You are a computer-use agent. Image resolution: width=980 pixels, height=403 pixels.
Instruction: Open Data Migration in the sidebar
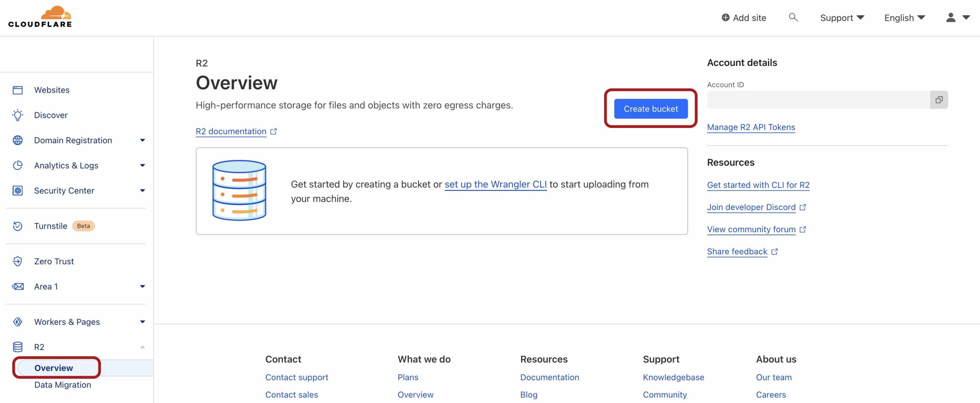point(62,385)
